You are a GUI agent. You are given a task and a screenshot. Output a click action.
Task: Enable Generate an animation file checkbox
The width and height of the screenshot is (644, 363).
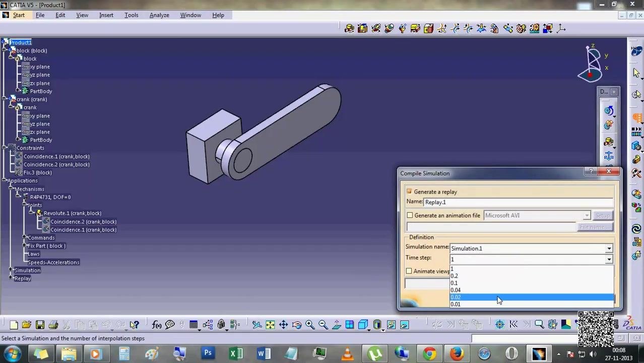(x=410, y=215)
